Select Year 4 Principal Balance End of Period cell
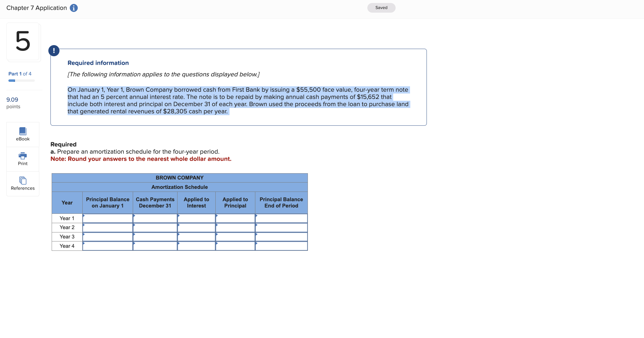This screenshot has width=644, height=338. [281, 246]
